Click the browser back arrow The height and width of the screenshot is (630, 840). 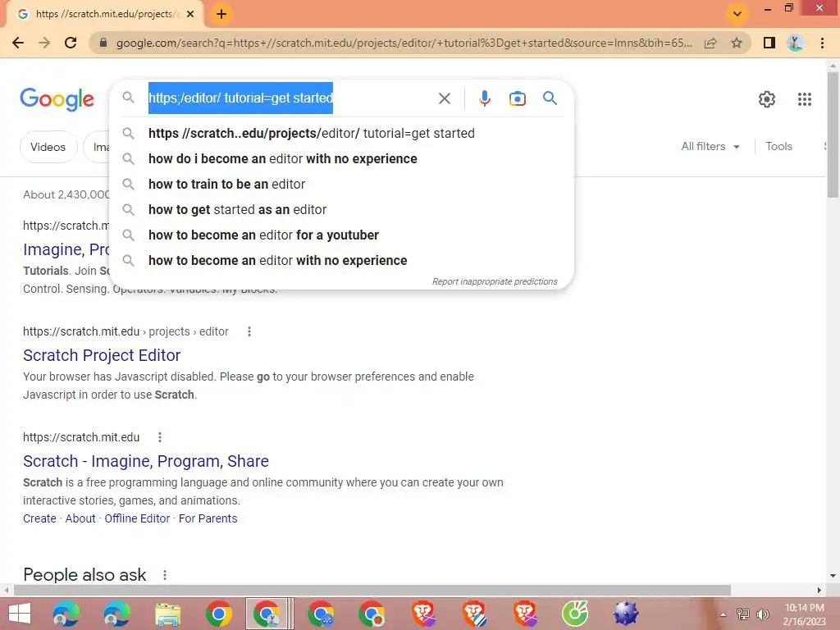click(x=18, y=43)
